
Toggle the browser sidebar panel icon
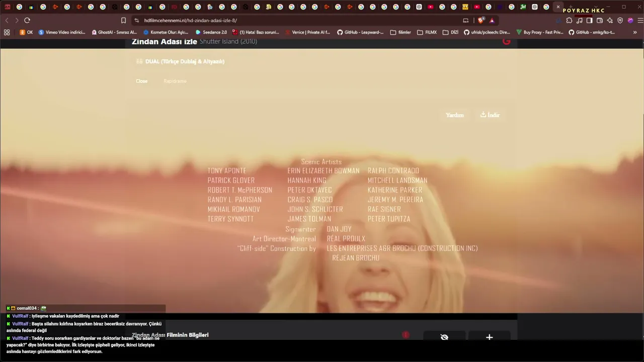click(590, 20)
